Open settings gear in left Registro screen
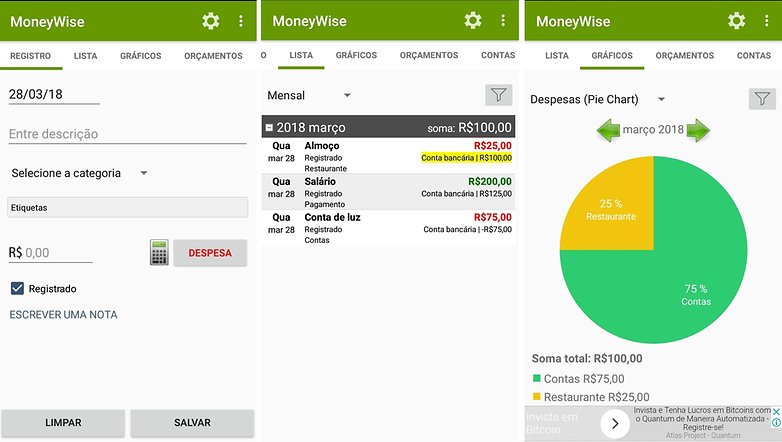 [210, 21]
